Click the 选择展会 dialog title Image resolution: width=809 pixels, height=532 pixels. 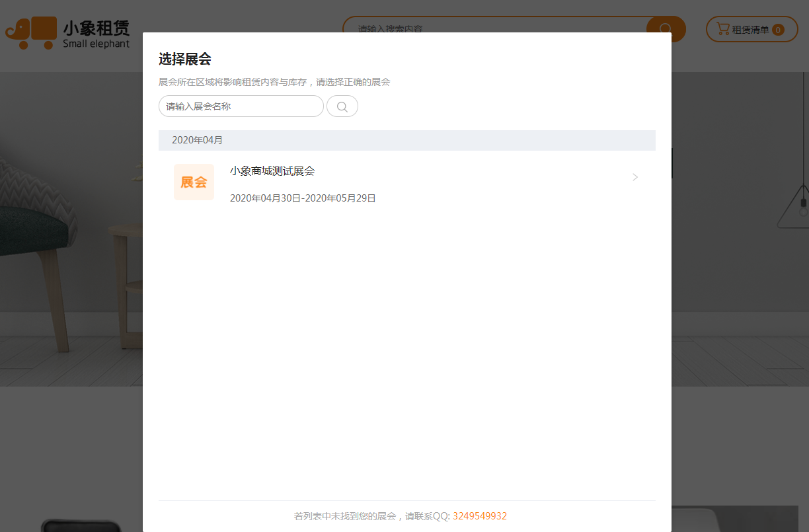point(185,59)
